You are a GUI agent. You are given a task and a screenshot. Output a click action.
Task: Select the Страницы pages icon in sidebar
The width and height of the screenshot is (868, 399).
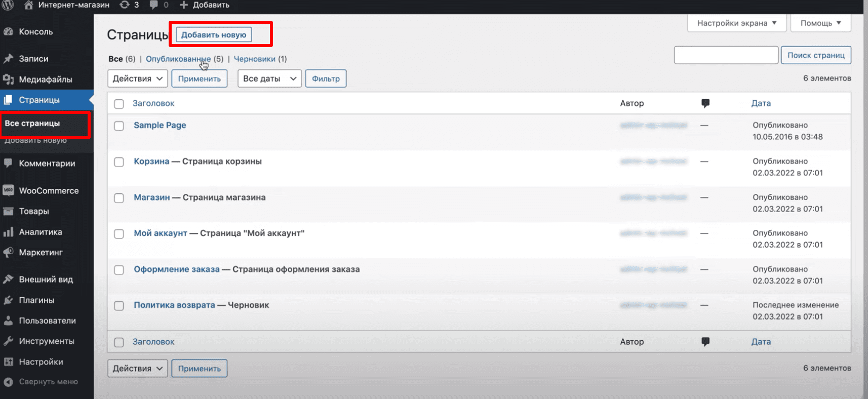8,100
